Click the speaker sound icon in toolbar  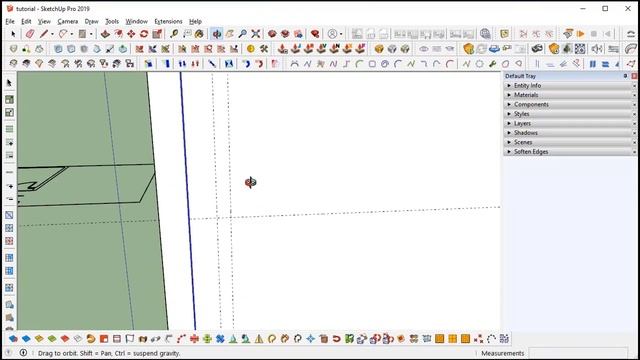click(597, 49)
